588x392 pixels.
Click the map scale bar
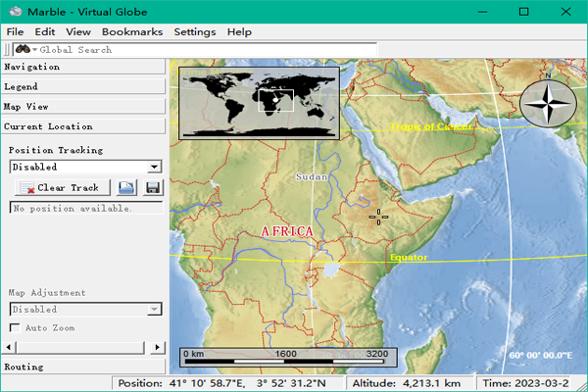[x=288, y=357]
